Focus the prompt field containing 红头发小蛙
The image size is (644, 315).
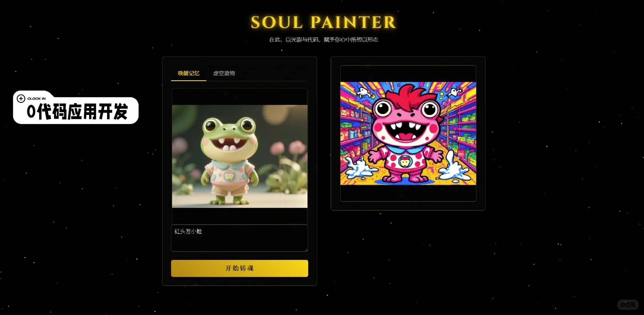pos(240,238)
